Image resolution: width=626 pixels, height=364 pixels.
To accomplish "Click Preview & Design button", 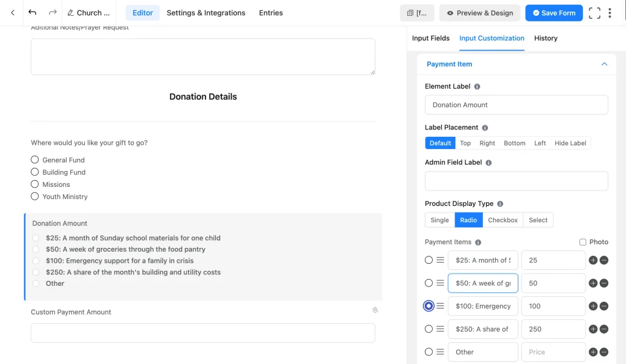I will tap(480, 13).
